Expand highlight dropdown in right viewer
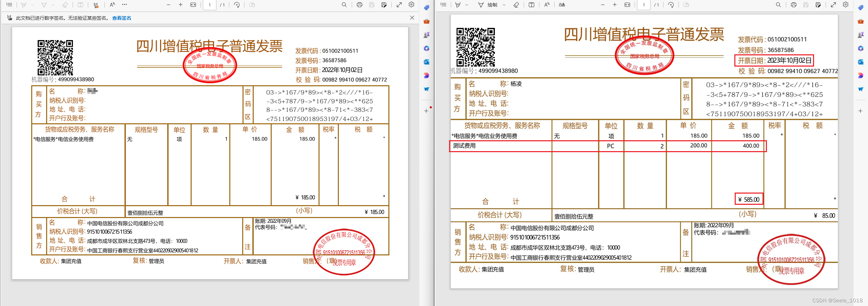The height and width of the screenshot is (306, 868). click(467, 5)
